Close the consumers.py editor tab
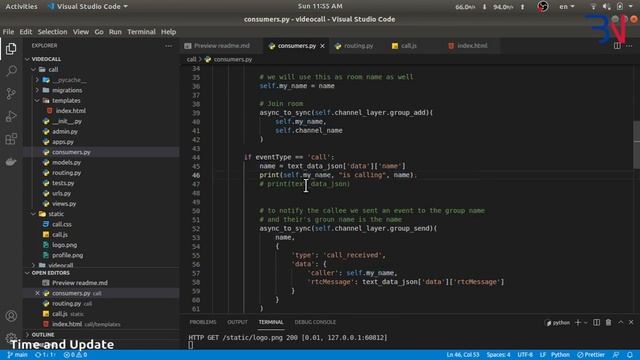Screen dimensions: 640x360 coord(322,46)
